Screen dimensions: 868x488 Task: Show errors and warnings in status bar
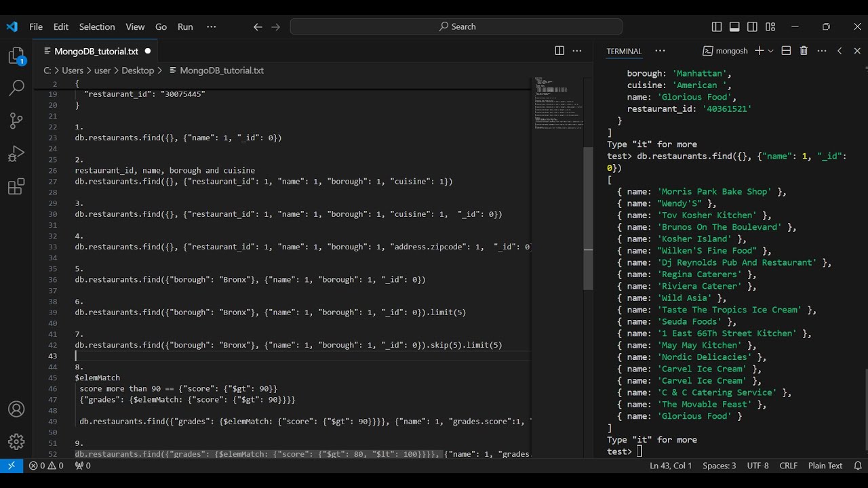(x=46, y=466)
